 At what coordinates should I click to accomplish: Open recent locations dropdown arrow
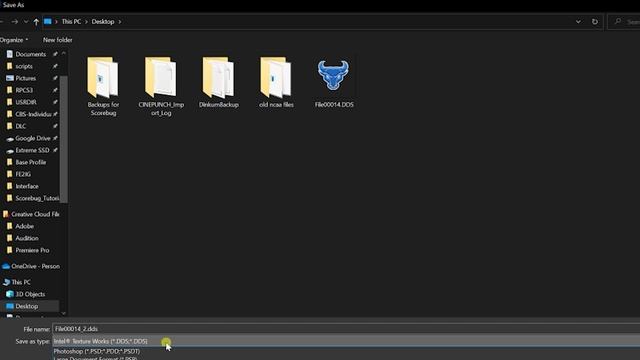coord(26,22)
